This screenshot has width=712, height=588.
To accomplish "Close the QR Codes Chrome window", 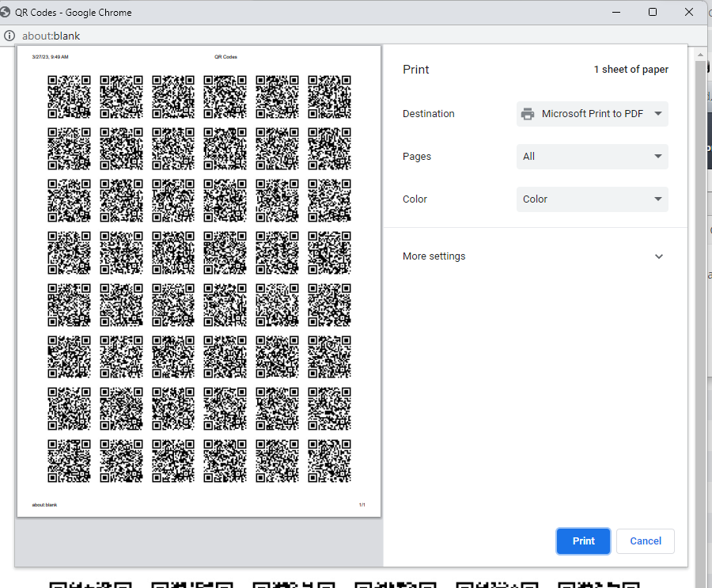I will (x=689, y=13).
